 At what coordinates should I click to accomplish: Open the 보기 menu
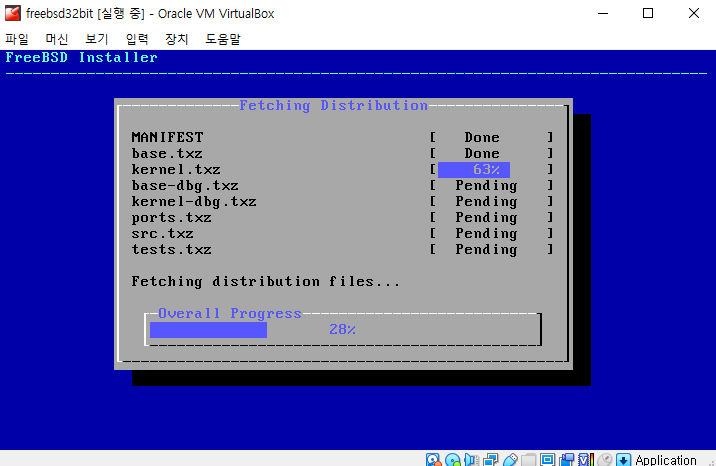pos(97,39)
